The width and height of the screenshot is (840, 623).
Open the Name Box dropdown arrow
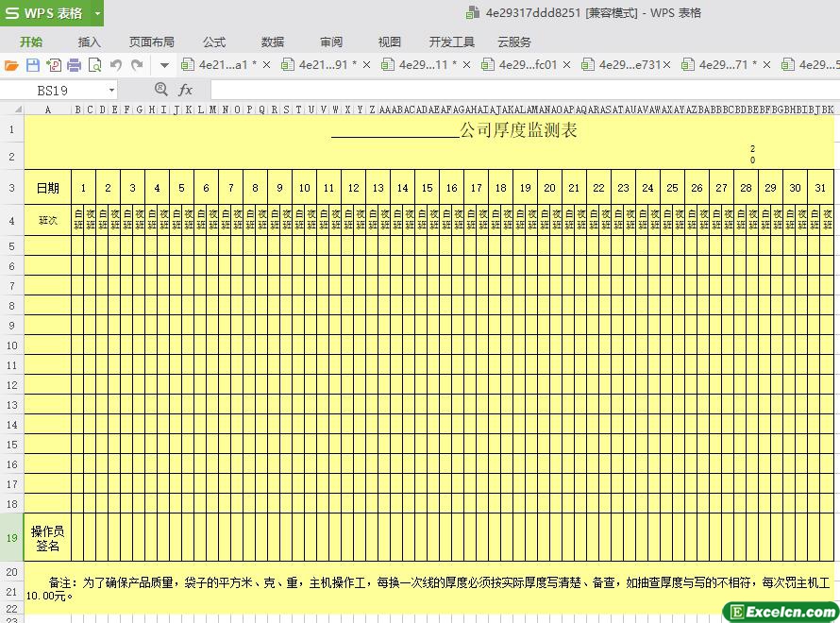click(x=111, y=91)
